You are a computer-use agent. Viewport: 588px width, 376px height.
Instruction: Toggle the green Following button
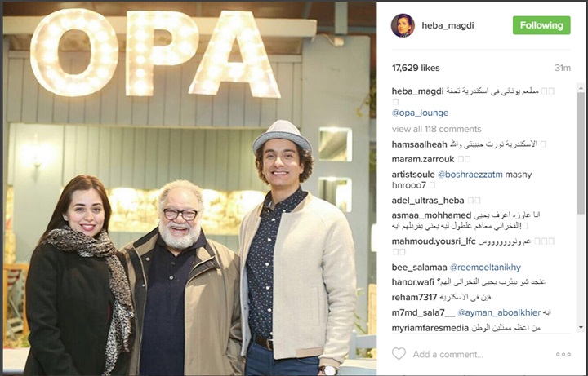[541, 25]
